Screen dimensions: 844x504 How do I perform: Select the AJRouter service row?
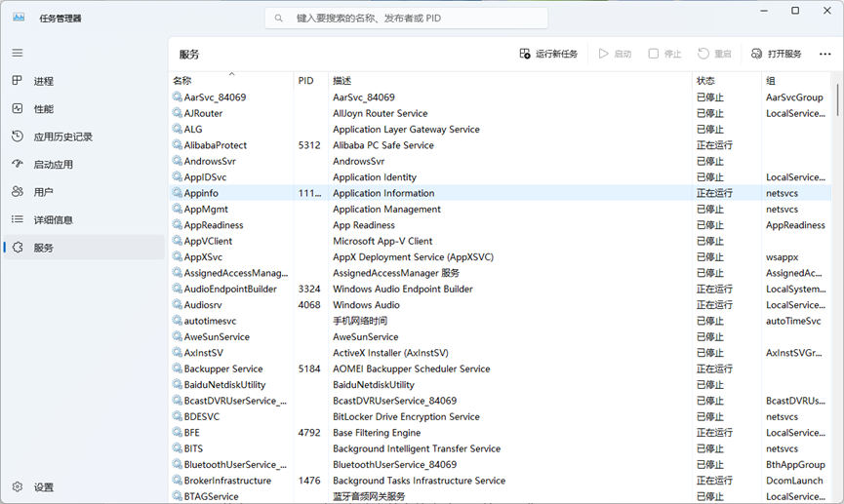click(500, 113)
